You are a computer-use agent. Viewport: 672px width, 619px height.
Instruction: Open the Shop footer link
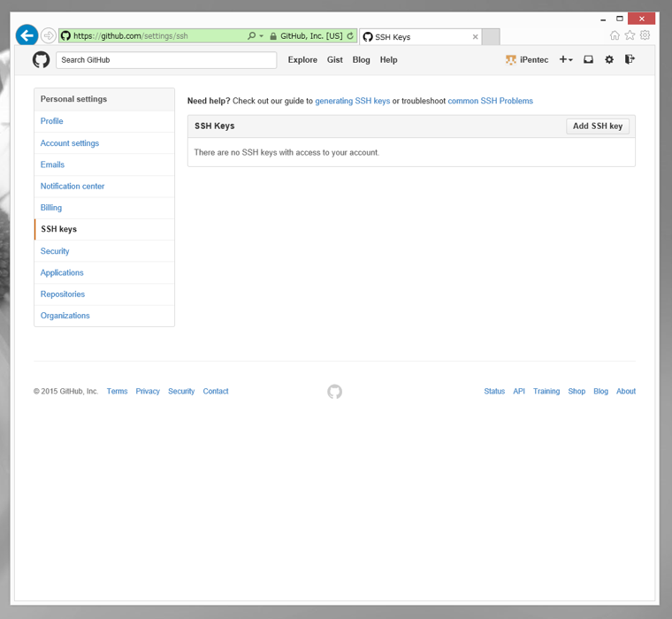577,391
